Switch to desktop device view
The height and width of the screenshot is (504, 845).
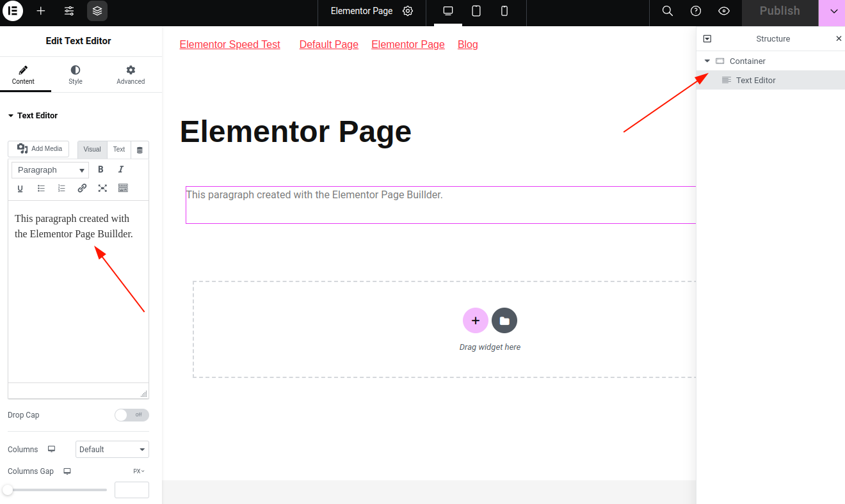pos(448,11)
